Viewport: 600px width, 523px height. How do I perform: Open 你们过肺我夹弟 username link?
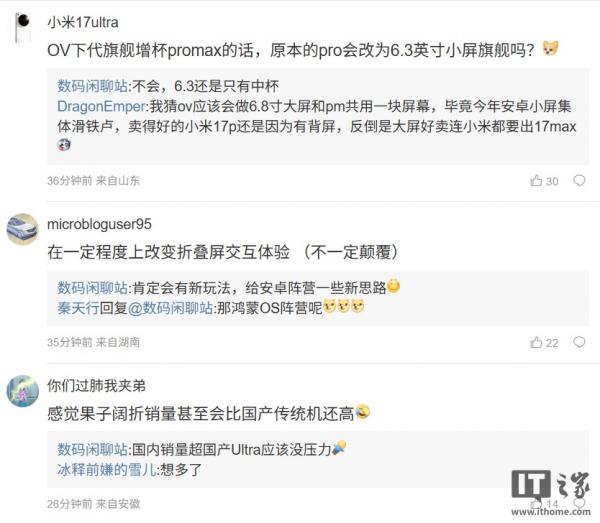96,386
